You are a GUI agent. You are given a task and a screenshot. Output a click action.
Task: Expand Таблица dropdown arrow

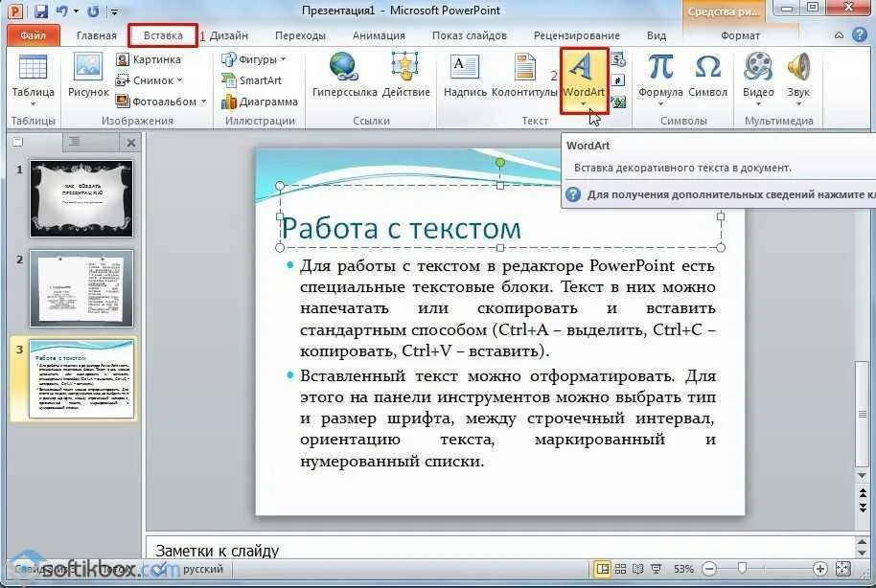click(33, 103)
